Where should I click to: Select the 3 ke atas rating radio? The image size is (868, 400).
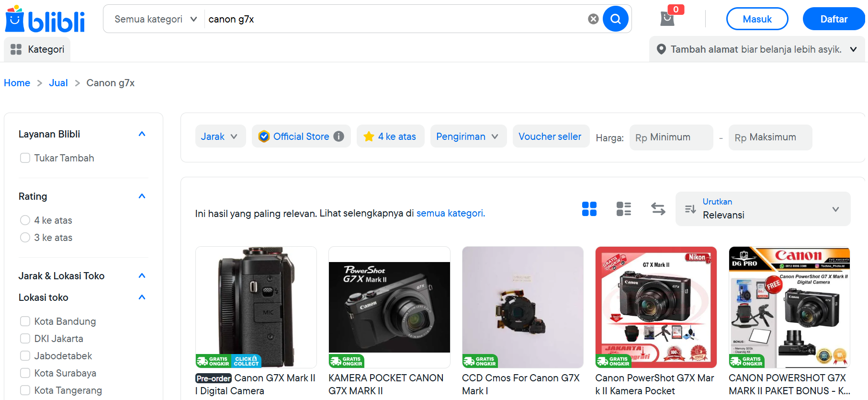pos(25,238)
